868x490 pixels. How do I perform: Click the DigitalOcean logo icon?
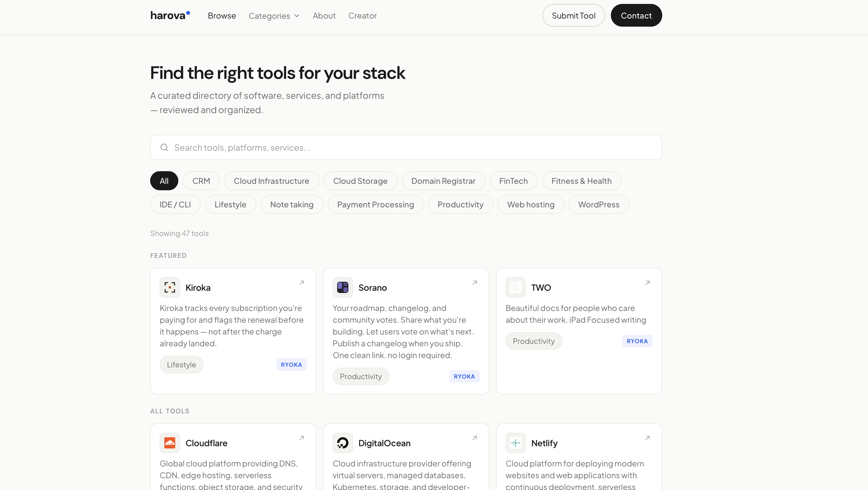[x=343, y=443]
